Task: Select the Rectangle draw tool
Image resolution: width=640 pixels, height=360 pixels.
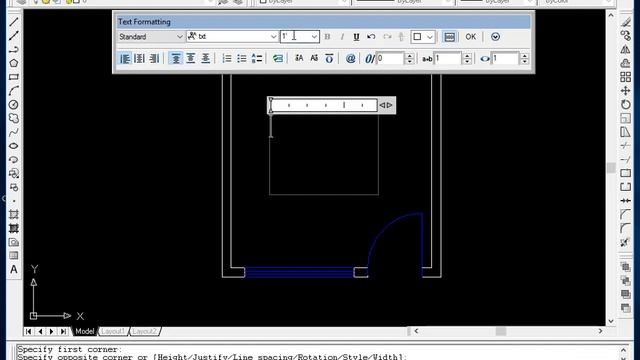Action: (x=13, y=77)
